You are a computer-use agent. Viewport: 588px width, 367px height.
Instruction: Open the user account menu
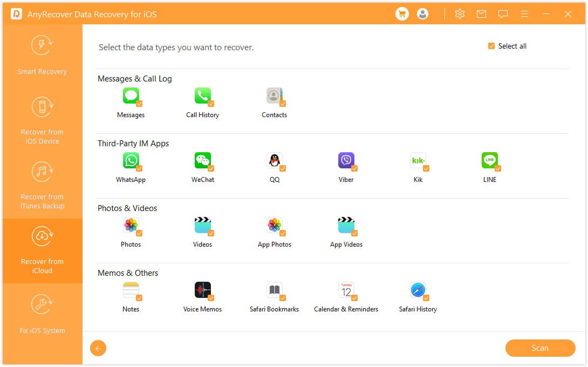point(423,13)
